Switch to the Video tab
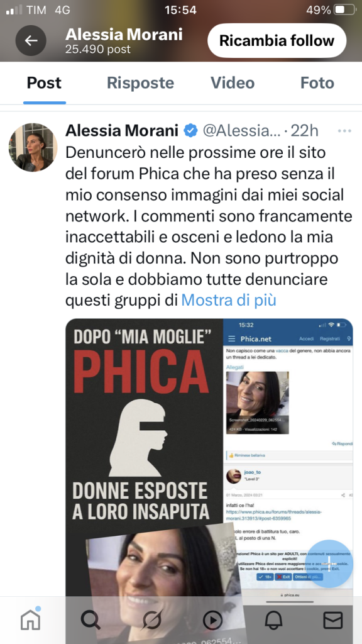Screen dimensions: 362x644 (x=233, y=83)
